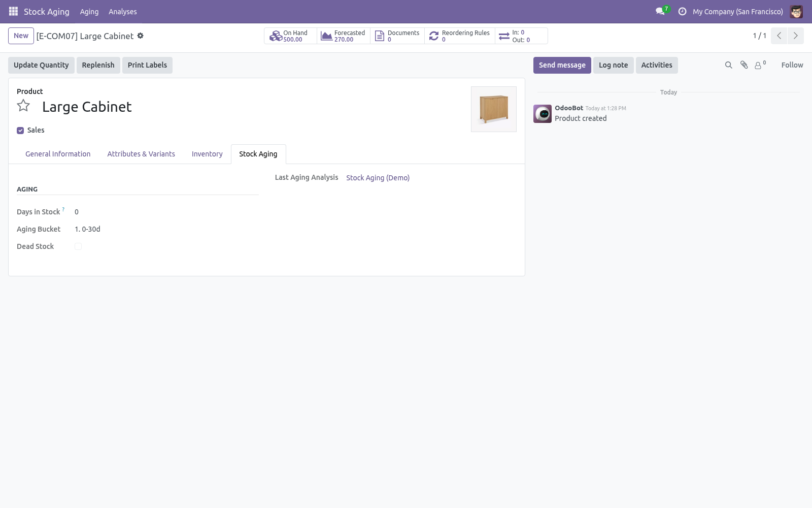Uncheck the Sales checkbox
This screenshot has width=812, height=508.
pos(20,131)
